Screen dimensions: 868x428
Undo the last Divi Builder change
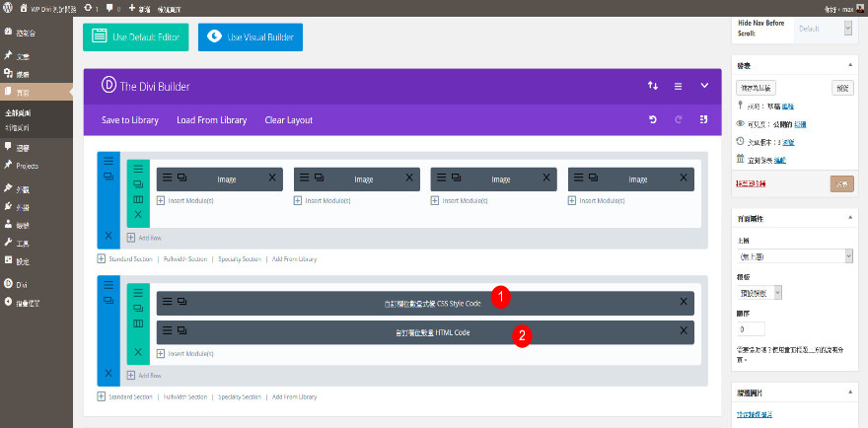coord(653,119)
